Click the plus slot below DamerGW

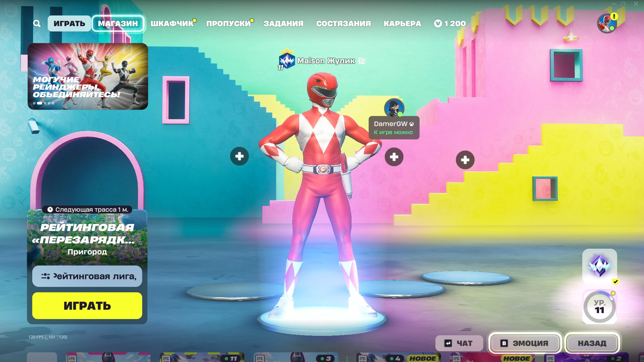click(x=394, y=157)
